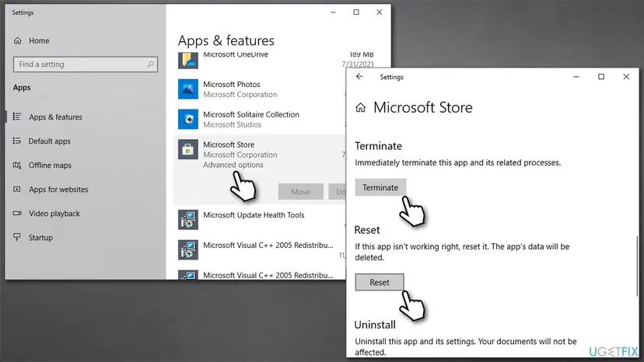644x362 pixels.
Task: Maximize the Apps & features window
Action: [x=356, y=12]
